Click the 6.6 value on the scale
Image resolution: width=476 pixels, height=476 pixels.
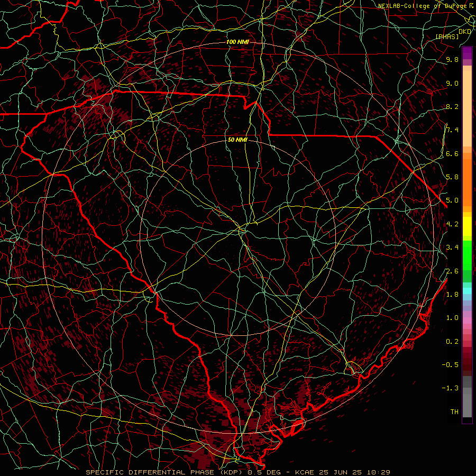coord(452,153)
